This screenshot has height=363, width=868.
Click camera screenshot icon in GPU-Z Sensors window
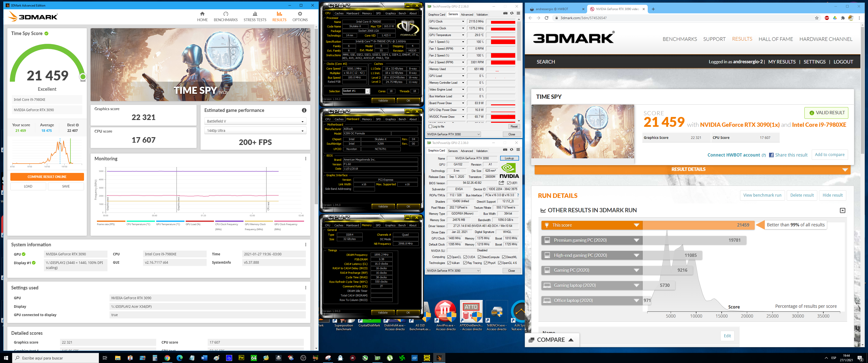[x=505, y=13]
